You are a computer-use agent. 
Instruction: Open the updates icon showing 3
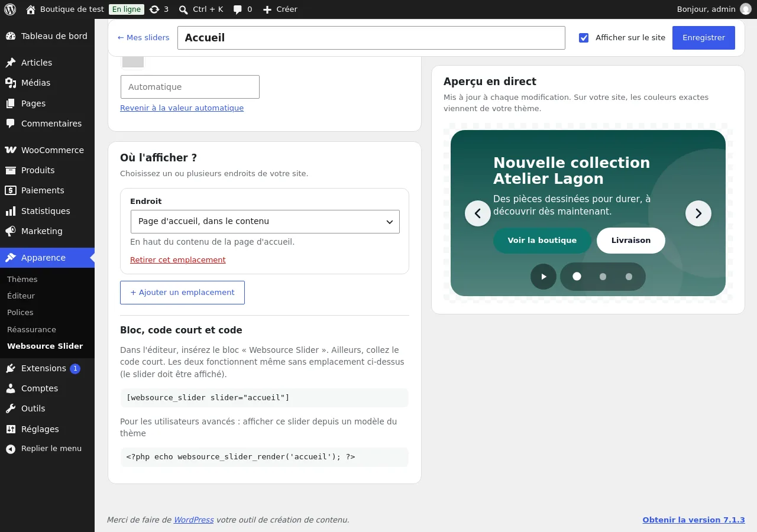click(x=154, y=9)
